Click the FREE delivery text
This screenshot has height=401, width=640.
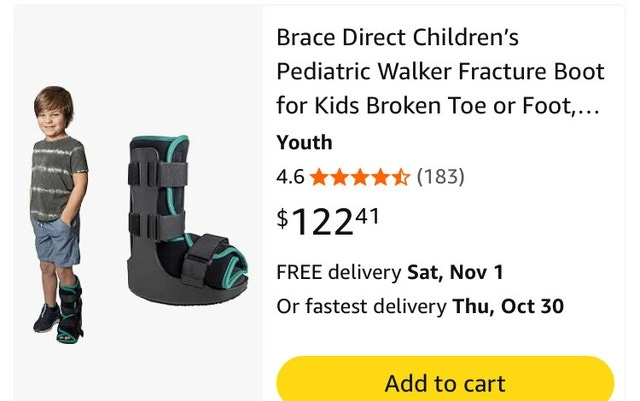point(339,272)
